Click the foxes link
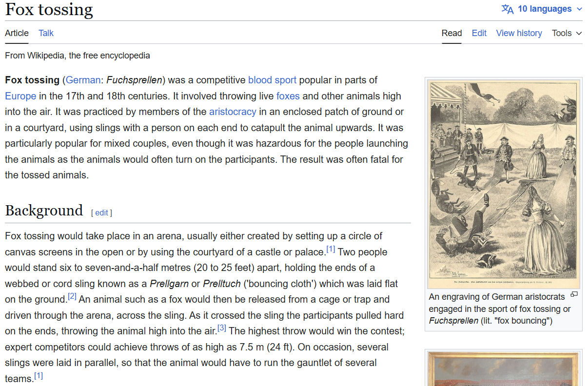The image size is (588, 386). pos(288,96)
